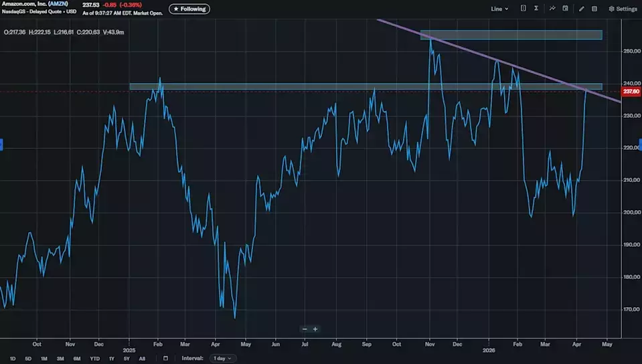Screen dimensions: 642x364
Task: Expand the left edge blue panel handle
Action: coord(1,145)
